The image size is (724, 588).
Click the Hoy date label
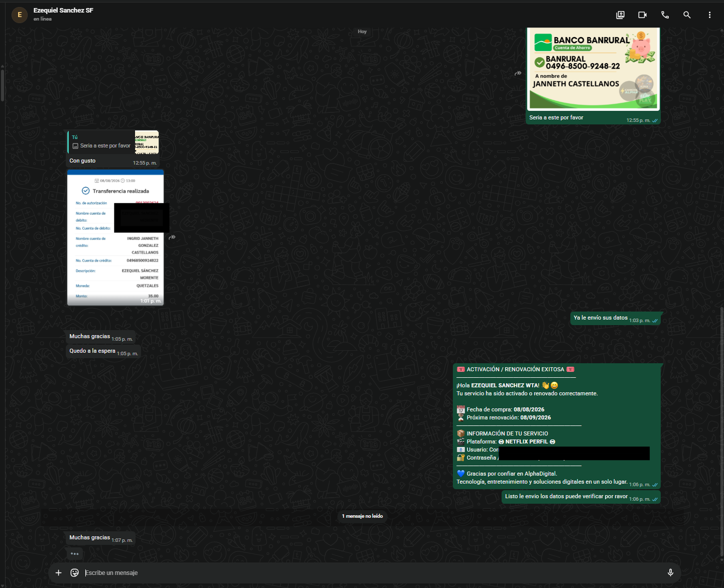[x=362, y=32]
